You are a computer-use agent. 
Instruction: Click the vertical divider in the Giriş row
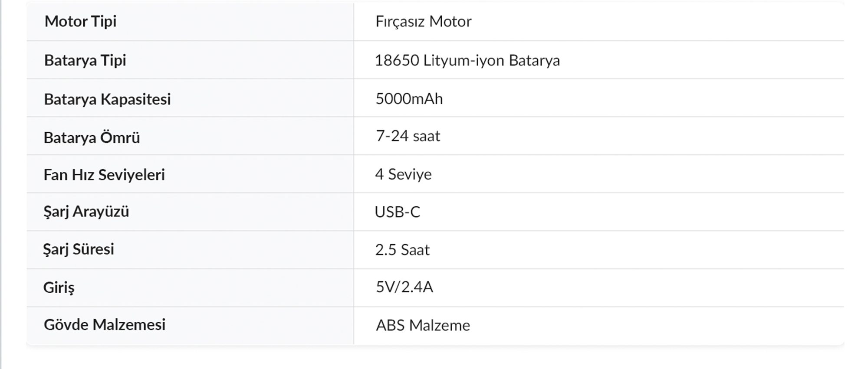click(x=354, y=287)
